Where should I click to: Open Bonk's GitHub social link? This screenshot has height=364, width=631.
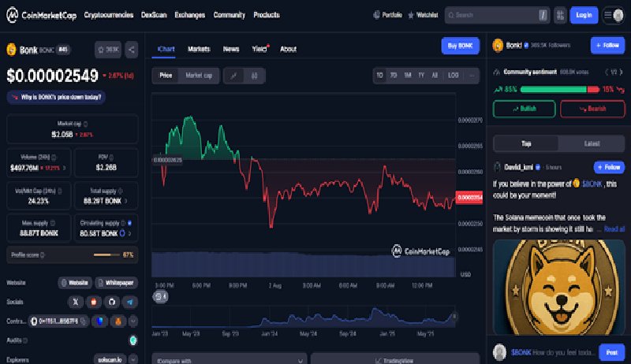coord(112,302)
